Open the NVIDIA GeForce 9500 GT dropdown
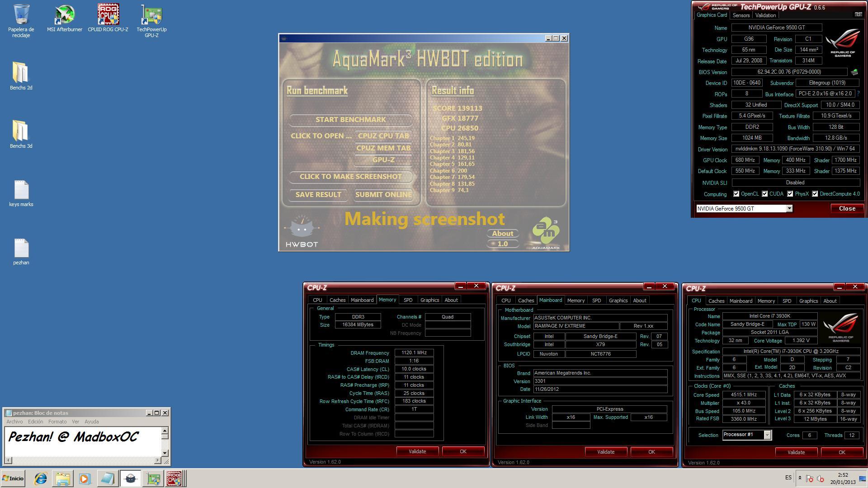The height and width of the screenshot is (488, 868). [789, 208]
